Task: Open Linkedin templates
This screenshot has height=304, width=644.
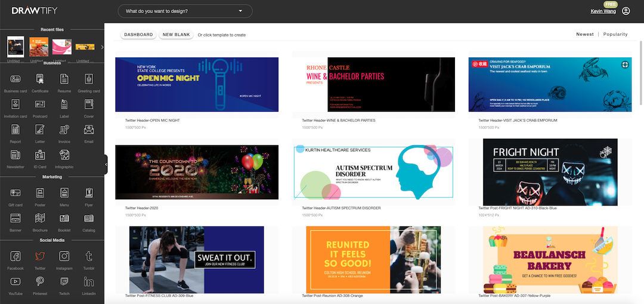Action: click(89, 282)
